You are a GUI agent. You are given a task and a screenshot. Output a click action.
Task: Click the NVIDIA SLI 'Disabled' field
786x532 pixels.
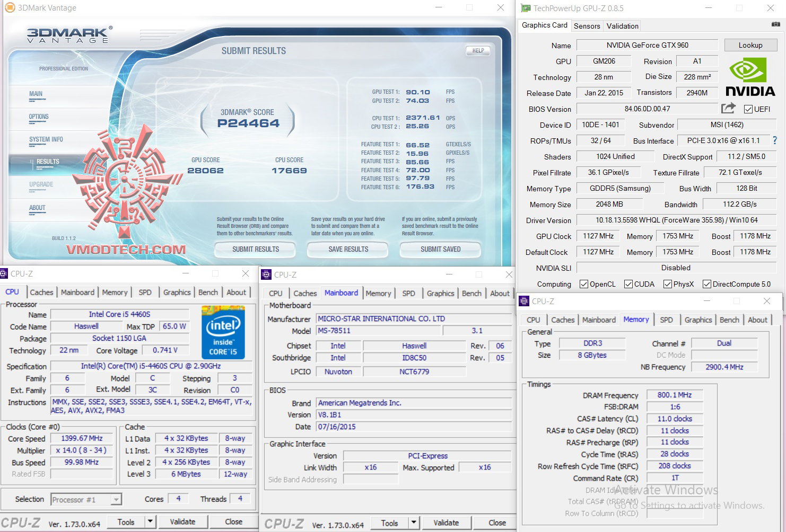(676, 268)
